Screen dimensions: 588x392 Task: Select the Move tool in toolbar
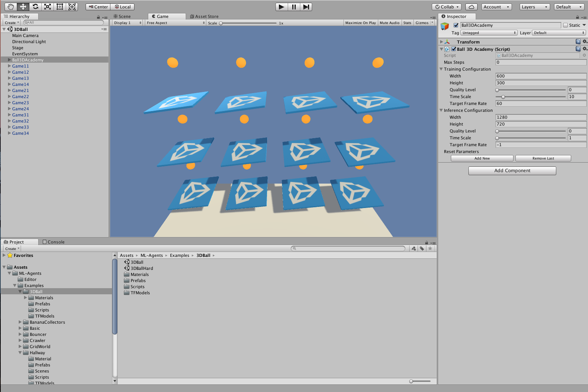[23, 6]
